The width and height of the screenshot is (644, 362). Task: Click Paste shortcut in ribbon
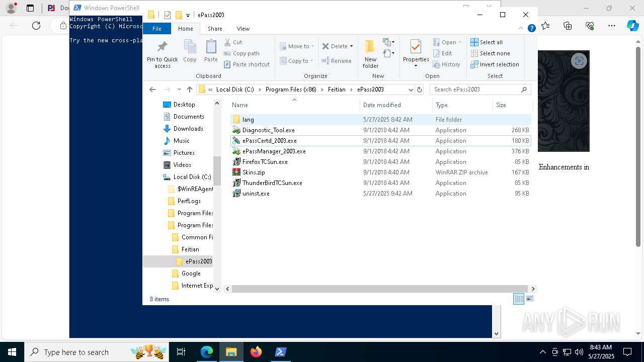247,64
